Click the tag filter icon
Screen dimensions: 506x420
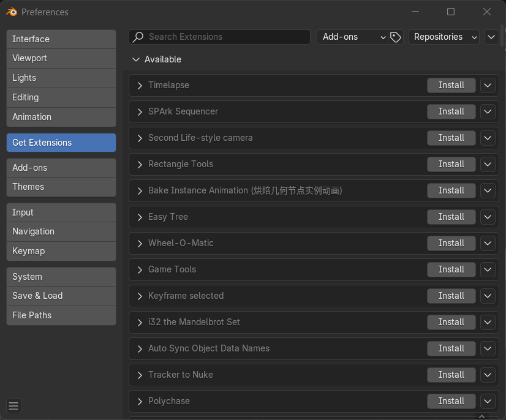coord(396,37)
